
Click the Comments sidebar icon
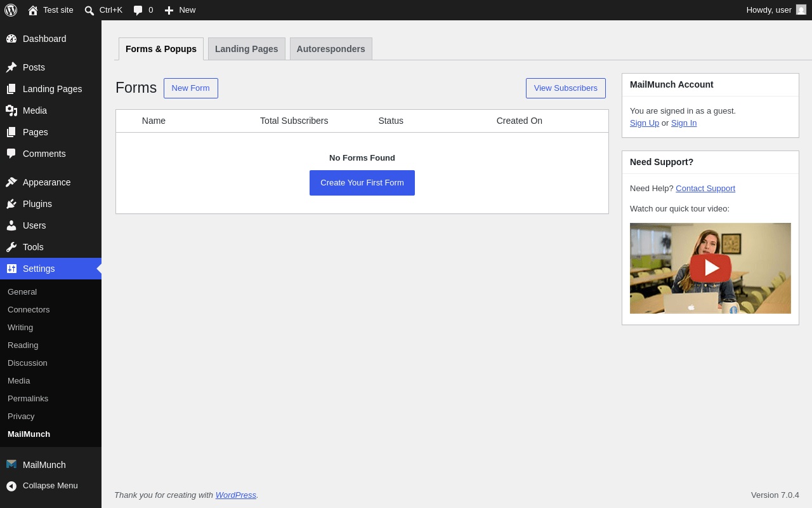11,154
